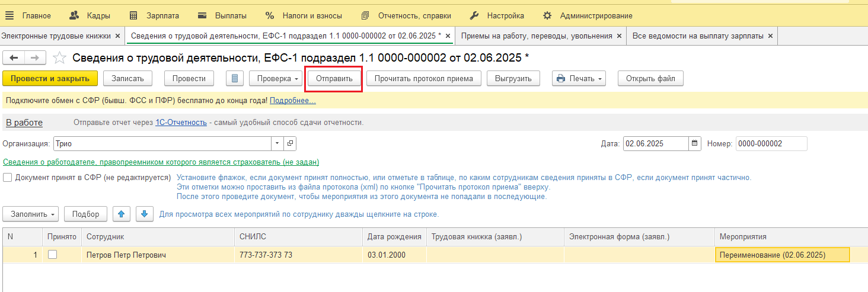Click the Провести button
The image size is (868, 292).
189,78
